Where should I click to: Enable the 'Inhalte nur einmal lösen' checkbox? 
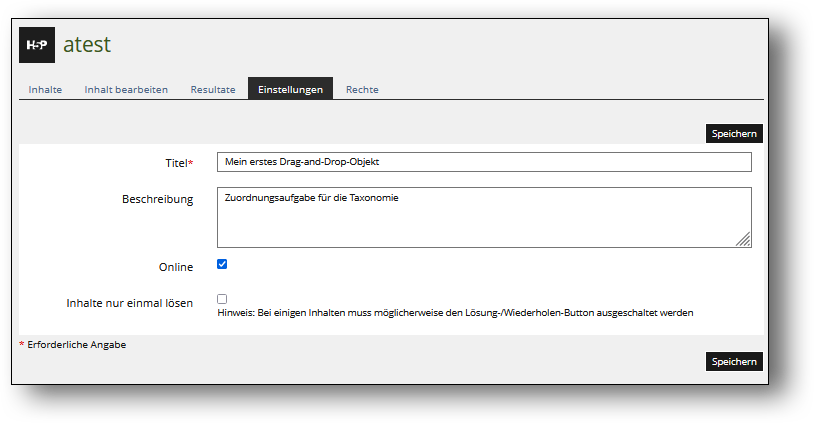tap(222, 299)
